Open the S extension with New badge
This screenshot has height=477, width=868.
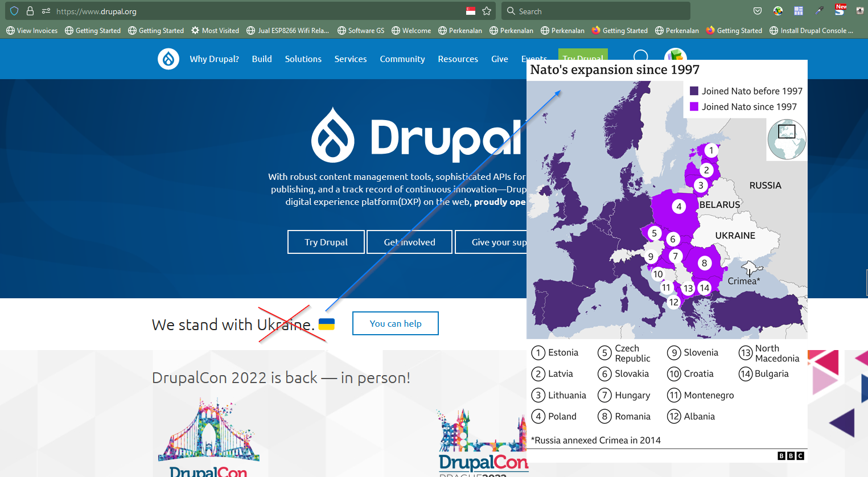840,10
